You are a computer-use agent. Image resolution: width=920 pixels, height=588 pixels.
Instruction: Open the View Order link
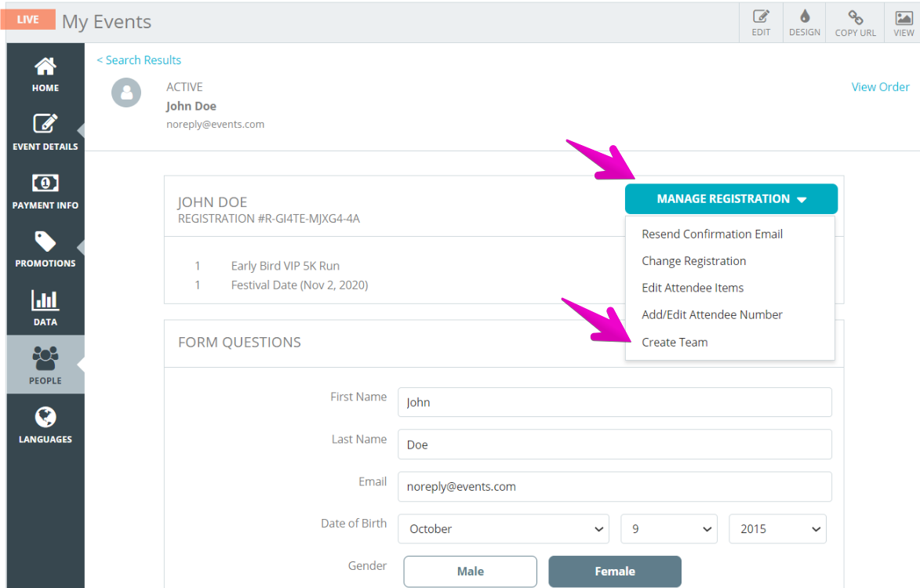880,87
